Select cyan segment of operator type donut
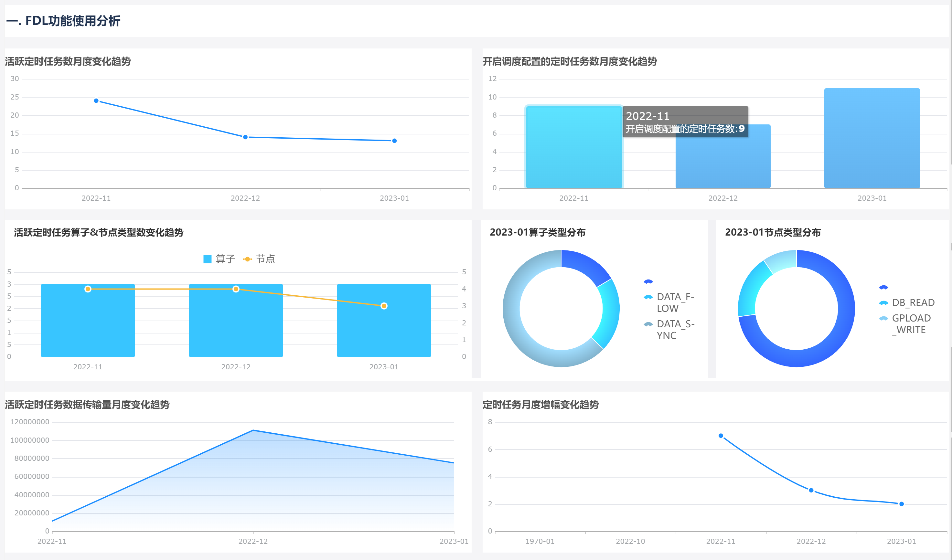This screenshot has height=560, width=952. click(607, 314)
